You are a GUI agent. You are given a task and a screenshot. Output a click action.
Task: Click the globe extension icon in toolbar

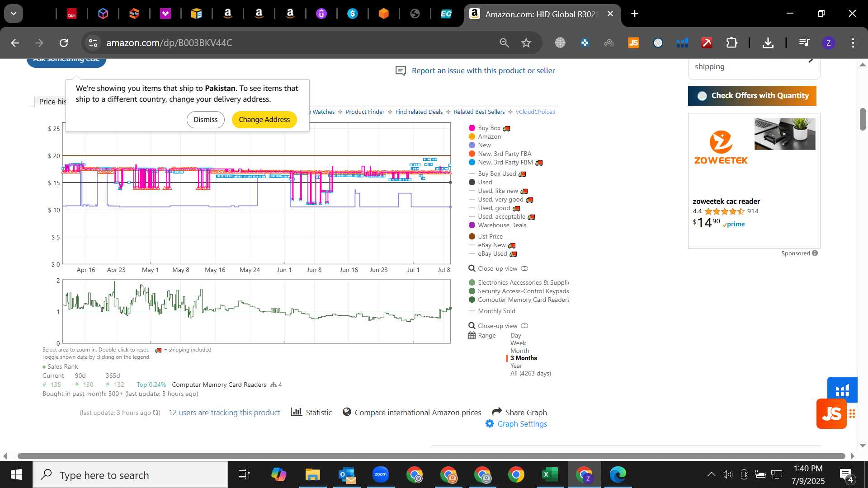click(560, 43)
